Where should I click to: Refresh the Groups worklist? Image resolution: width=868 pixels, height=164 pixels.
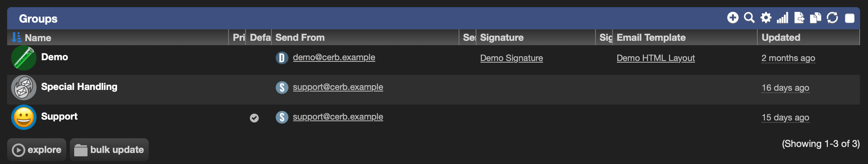click(832, 18)
